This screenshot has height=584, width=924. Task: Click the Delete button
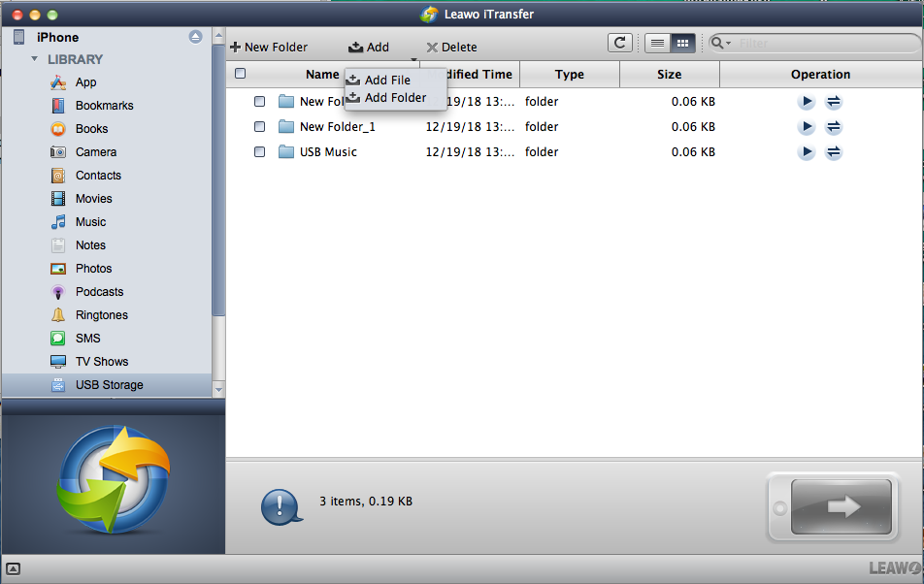(451, 47)
